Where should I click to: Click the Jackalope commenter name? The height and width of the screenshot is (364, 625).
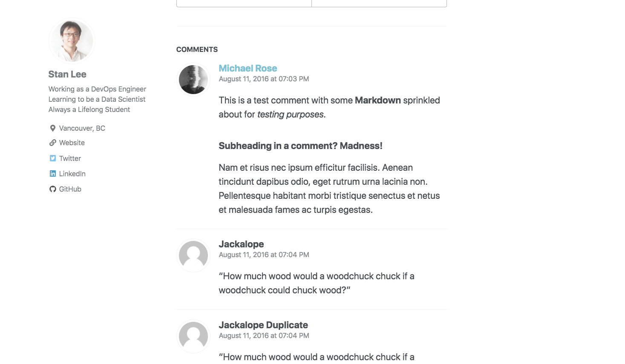pyautogui.click(x=241, y=244)
